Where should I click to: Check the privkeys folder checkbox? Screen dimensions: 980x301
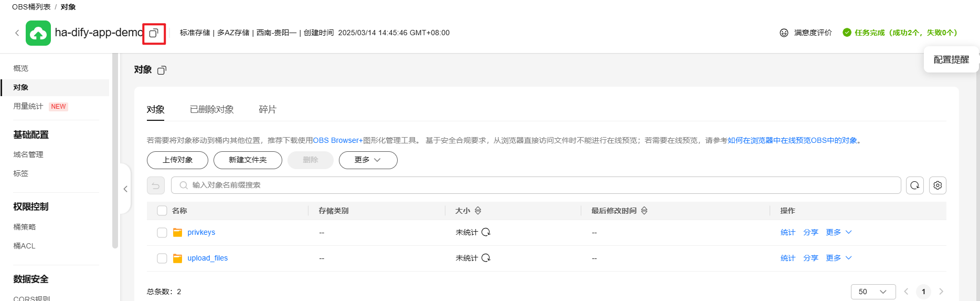[x=162, y=233]
